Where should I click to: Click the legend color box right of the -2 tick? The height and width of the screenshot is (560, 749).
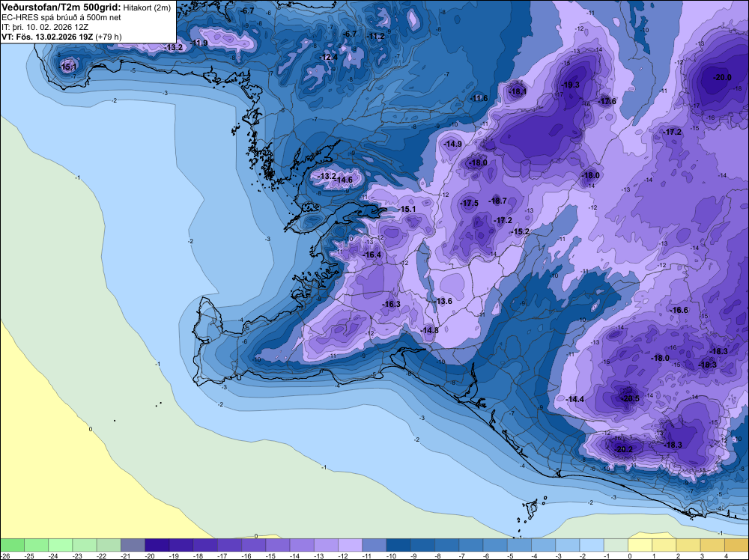pyautogui.click(x=592, y=545)
